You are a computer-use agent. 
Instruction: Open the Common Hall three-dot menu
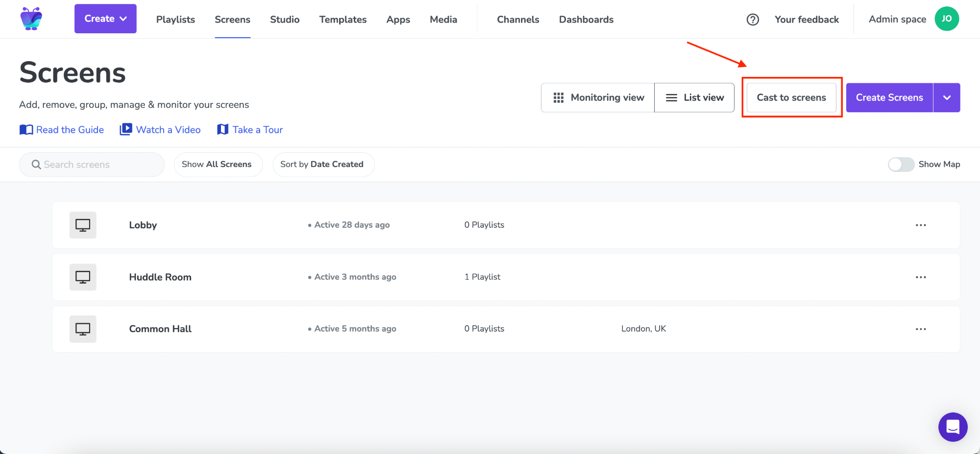coord(921,329)
